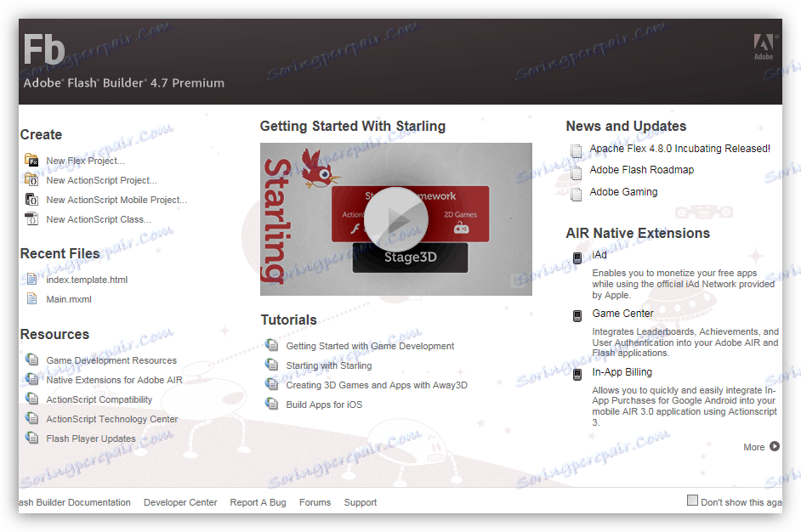Click the ActionScript Compatibility icon

[31, 399]
